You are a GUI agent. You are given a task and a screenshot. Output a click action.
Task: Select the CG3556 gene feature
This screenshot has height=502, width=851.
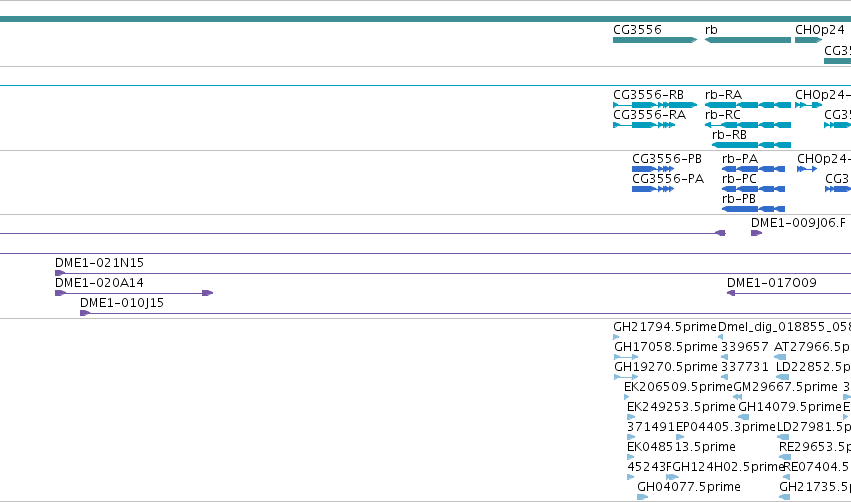pyautogui.click(x=655, y=40)
